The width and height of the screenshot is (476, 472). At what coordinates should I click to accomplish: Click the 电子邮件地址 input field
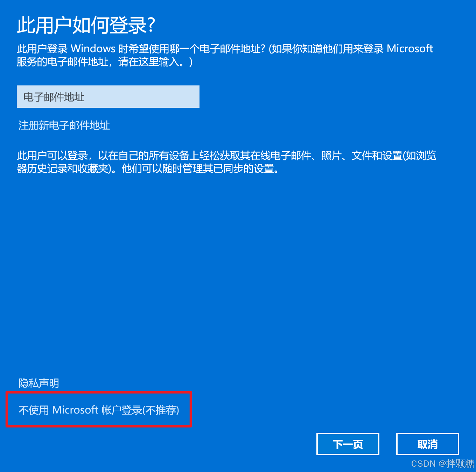[x=108, y=97]
